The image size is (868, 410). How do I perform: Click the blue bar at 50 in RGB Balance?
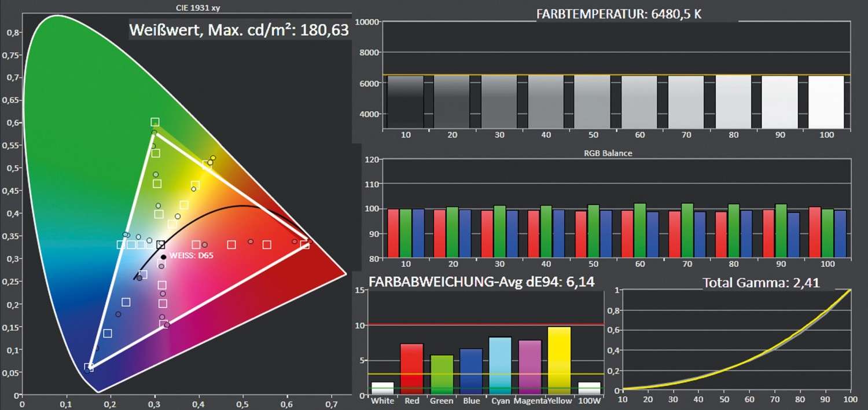605,234
